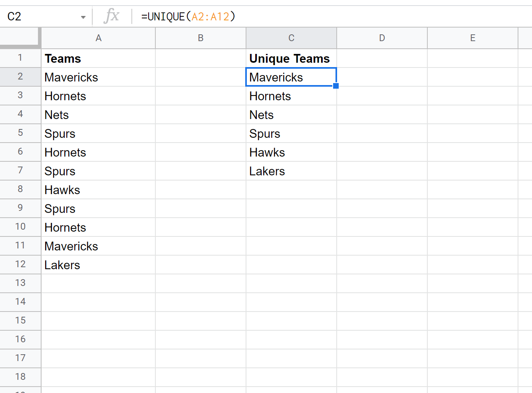Screen dimensions: 532x393
Task: Select row 12 header
Action: tap(20, 264)
